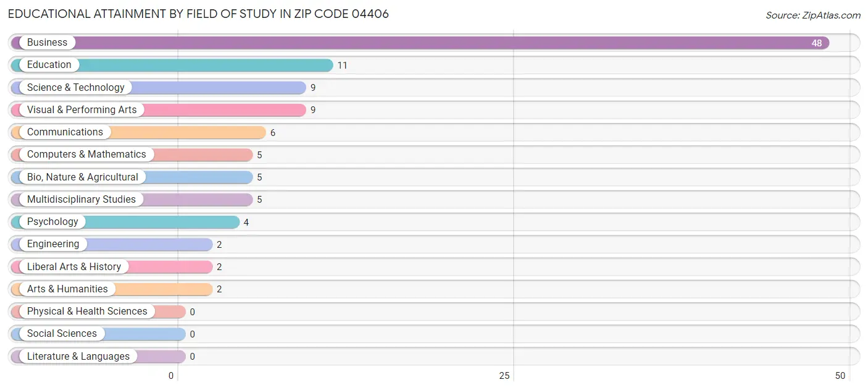The height and width of the screenshot is (390, 868).
Task: Click the chart title text
Action: click(198, 14)
